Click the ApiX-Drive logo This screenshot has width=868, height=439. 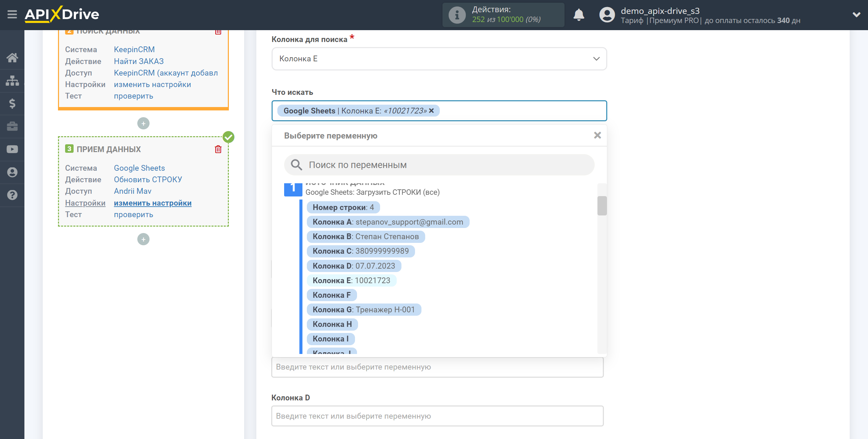point(62,15)
